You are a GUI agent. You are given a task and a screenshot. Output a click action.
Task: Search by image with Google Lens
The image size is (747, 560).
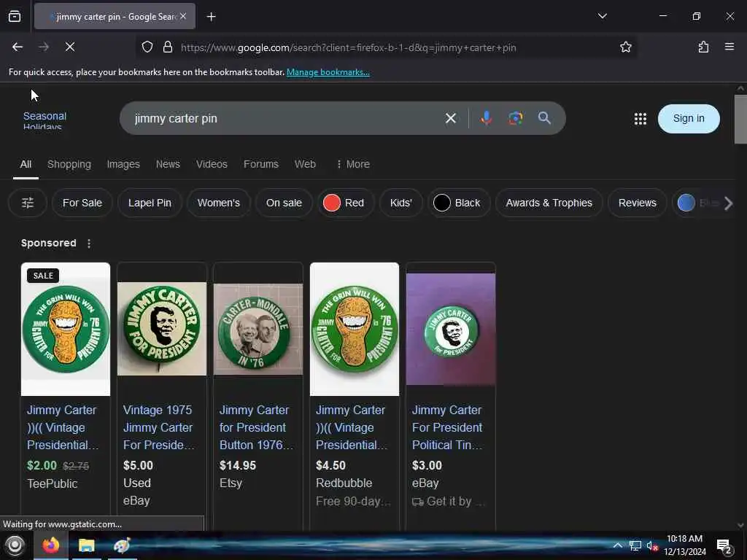pyautogui.click(x=515, y=118)
